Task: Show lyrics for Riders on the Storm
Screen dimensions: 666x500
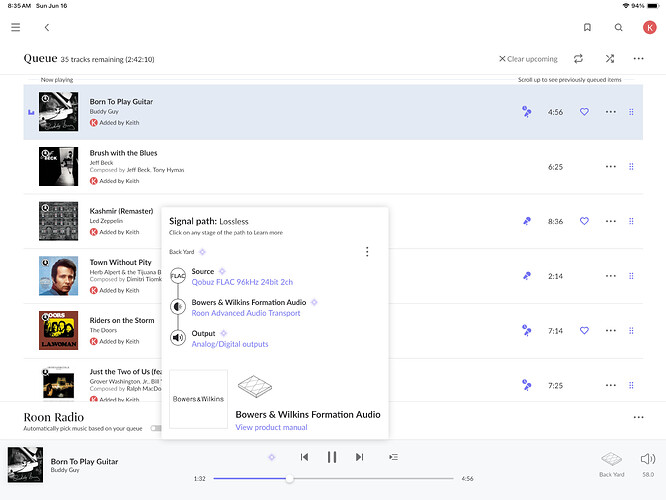Action: (x=527, y=331)
